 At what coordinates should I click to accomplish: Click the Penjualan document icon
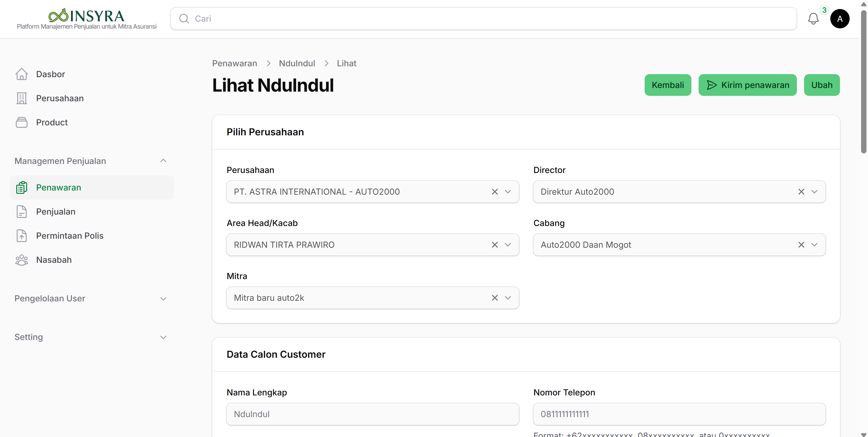coord(22,212)
